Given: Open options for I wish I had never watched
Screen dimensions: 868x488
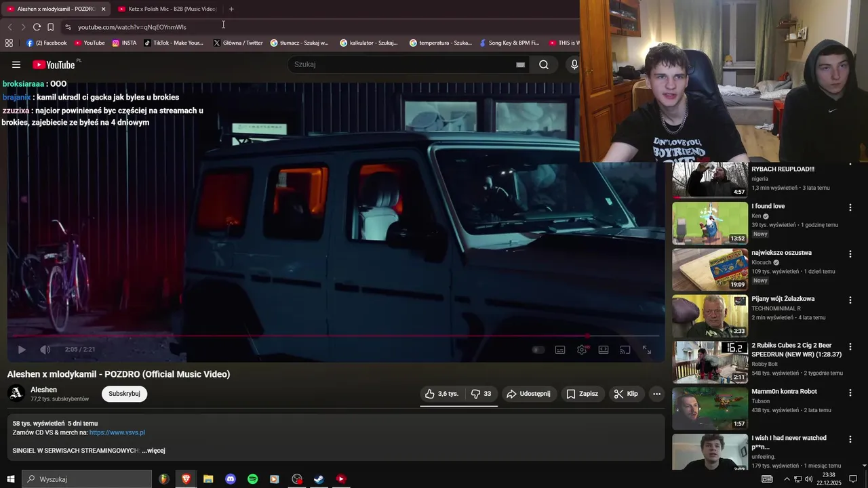Looking at the screenshot, I should coord(850,439).
